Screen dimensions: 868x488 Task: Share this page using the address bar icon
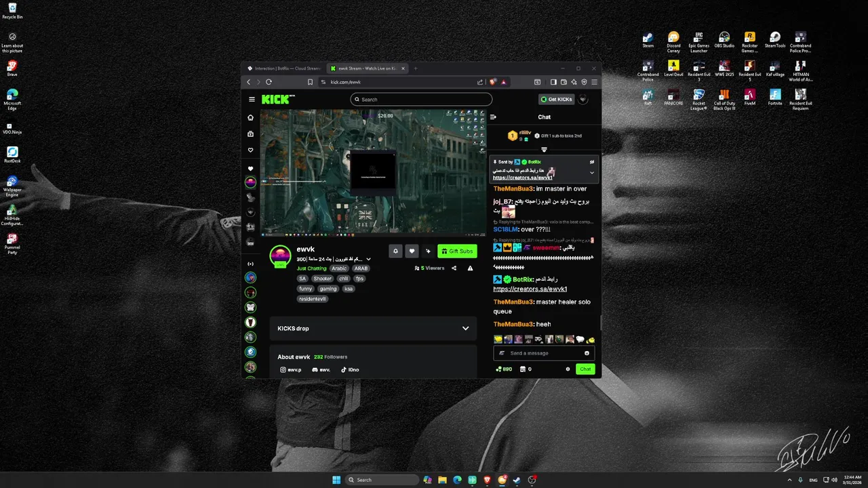[x=480, y=82]
